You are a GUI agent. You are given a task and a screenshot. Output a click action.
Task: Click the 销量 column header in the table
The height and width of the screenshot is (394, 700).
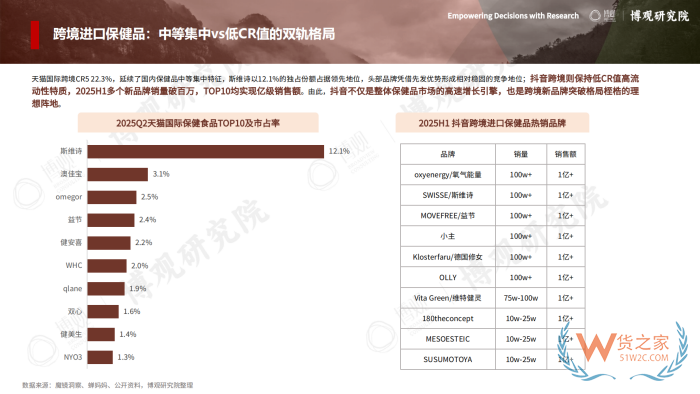pyautogui.click(x=521, y=154)
